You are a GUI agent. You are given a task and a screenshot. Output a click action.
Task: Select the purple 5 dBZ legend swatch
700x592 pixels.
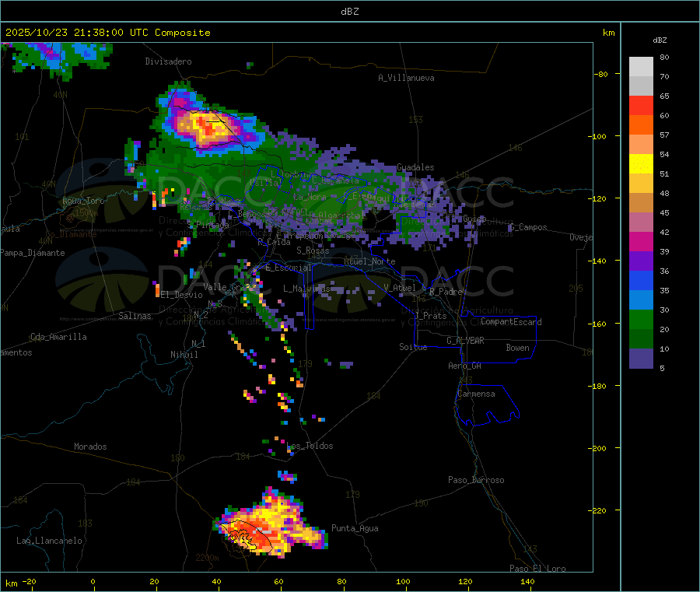(641, 358)
